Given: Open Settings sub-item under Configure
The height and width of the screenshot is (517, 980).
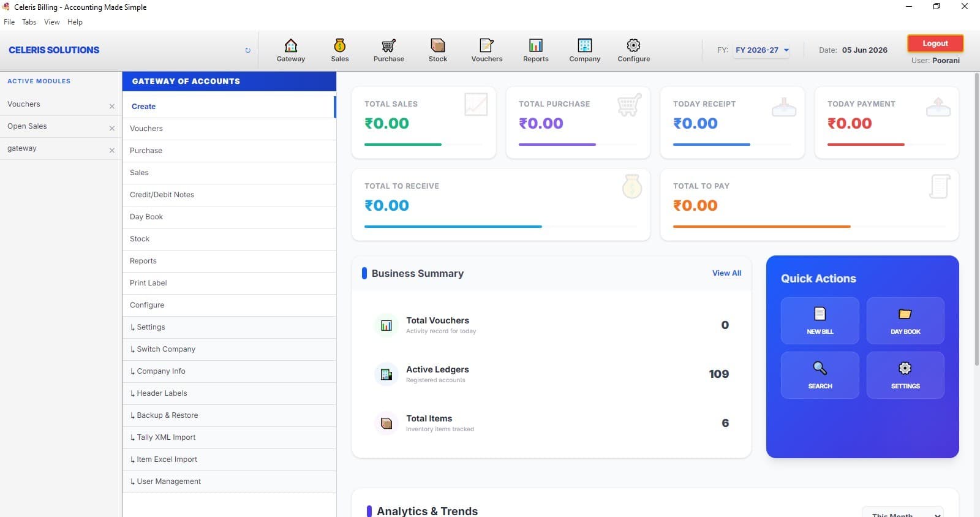Looking at the screenshot, I should [229, 327].
